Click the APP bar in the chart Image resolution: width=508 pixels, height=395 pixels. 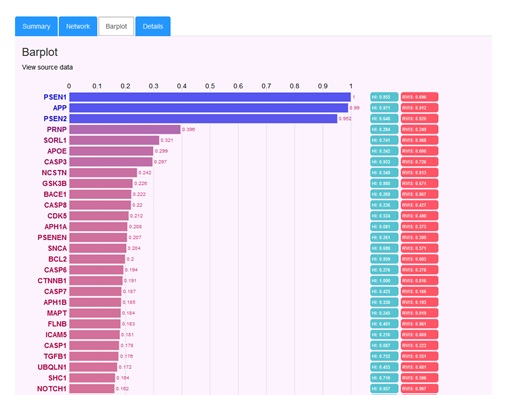209,108
